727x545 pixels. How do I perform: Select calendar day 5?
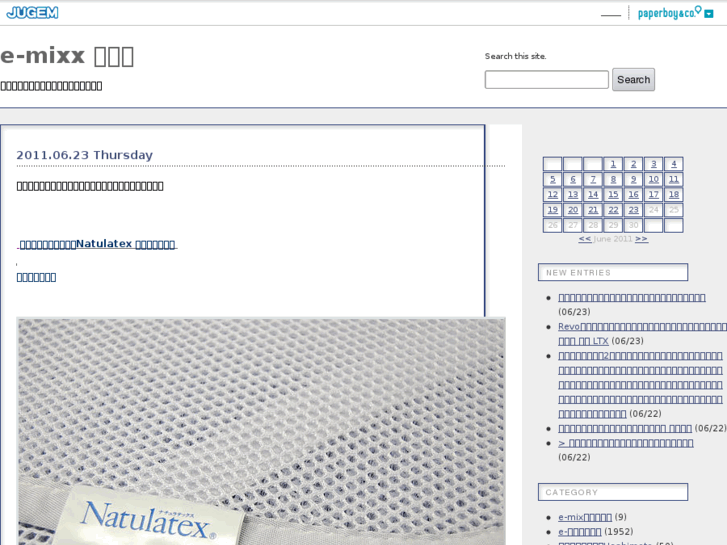click(553, 179)
